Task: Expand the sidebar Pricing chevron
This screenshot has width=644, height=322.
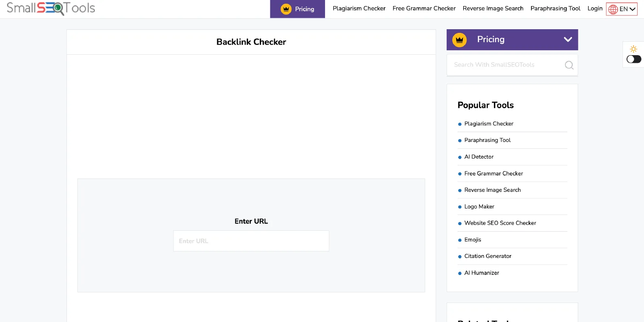Action: click(568, 39)
